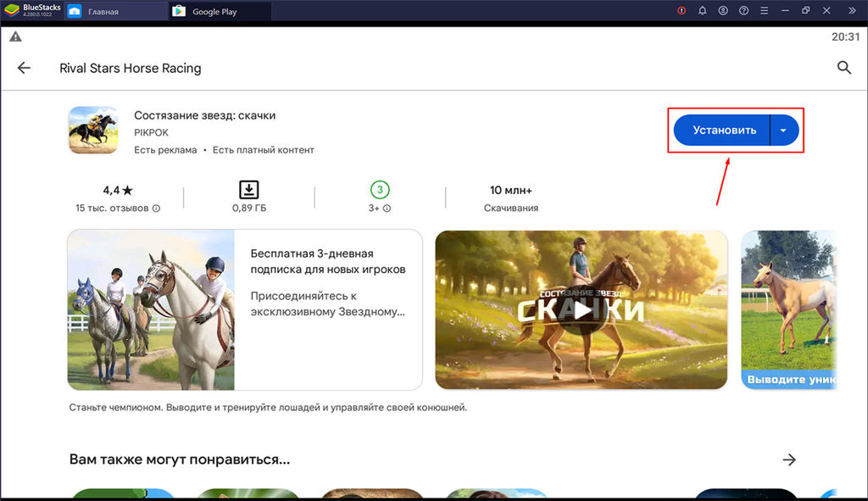The image size is (868, 501).
Task: Open the BlueStacks hamburger menu
Action: coord(764,10)
